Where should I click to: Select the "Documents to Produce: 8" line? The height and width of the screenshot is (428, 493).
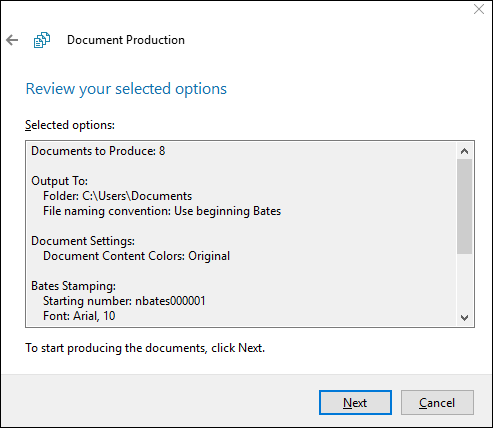click(x=98, y=151)
